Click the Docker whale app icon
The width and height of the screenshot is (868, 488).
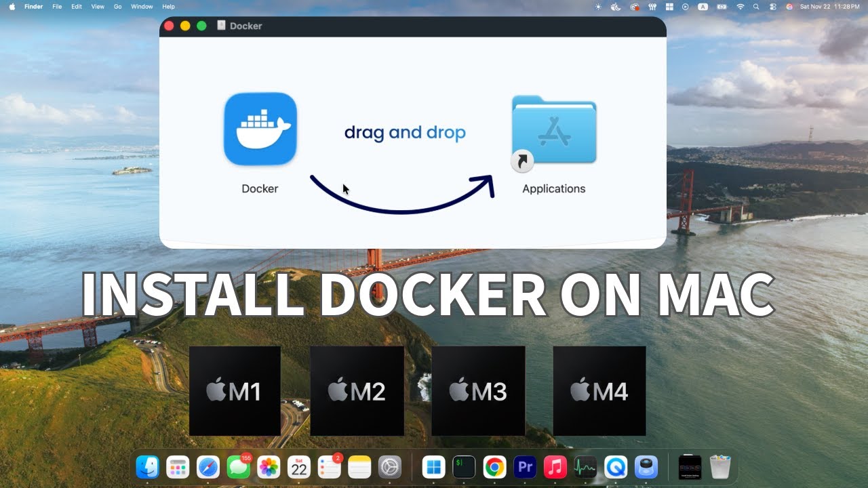point(260,129)
